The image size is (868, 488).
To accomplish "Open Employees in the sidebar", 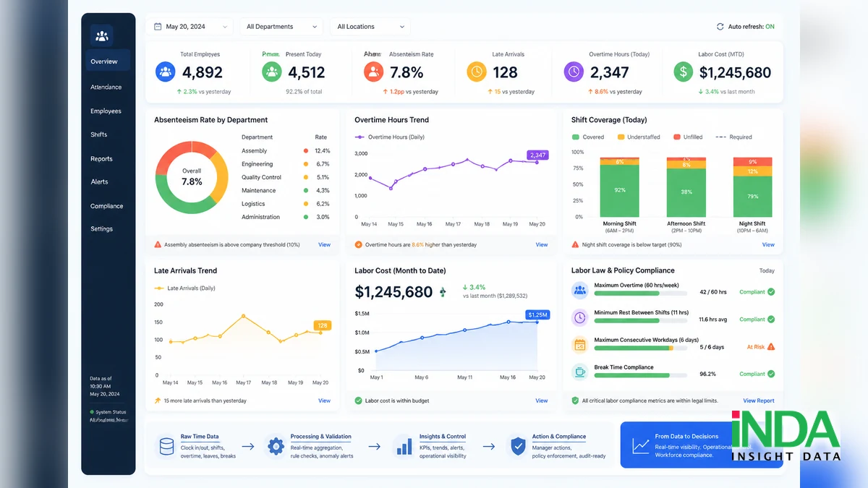I will (106, 111).
